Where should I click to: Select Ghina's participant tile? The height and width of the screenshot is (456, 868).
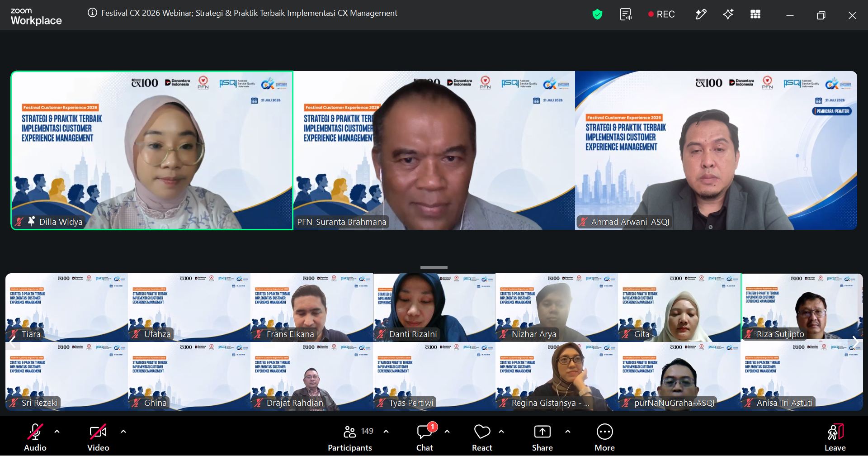[x=189, y=376]
